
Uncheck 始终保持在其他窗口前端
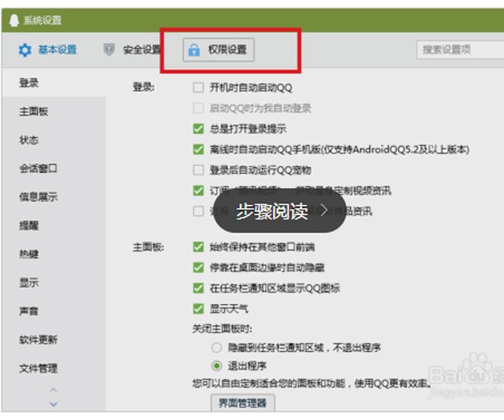pyautogui.click(x=198, y=247)
